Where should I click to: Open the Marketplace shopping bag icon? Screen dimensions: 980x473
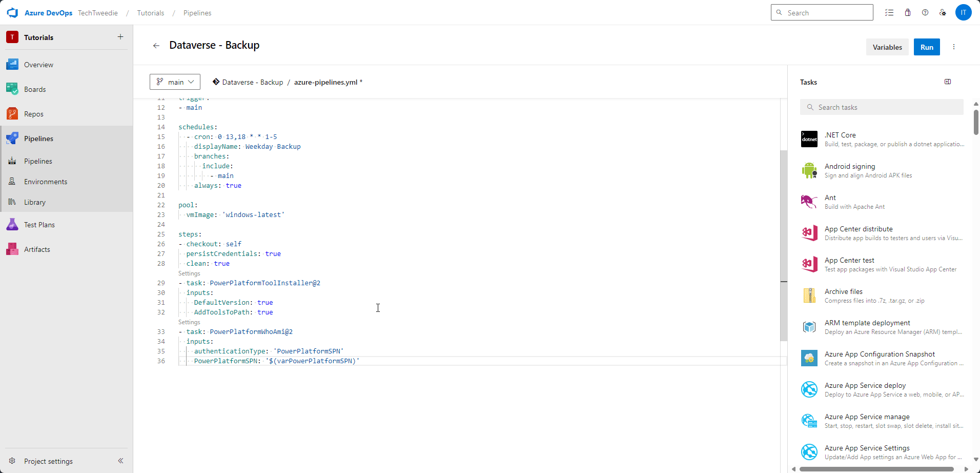pos(907,12)
